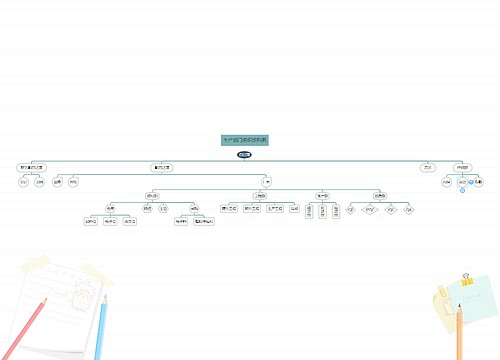Select the 仓库 node
The image size is (500, 360).
coord(110,209)
